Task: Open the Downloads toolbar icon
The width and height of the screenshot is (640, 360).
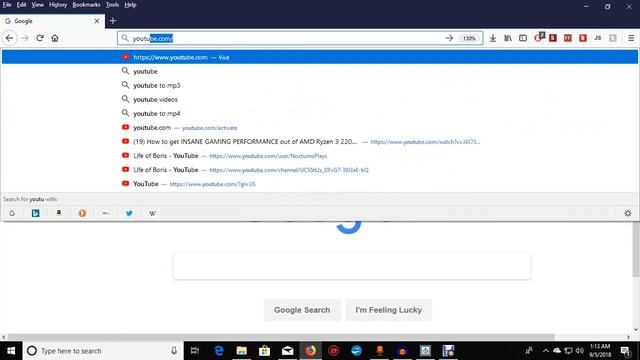Action: [x=493, y=38]
